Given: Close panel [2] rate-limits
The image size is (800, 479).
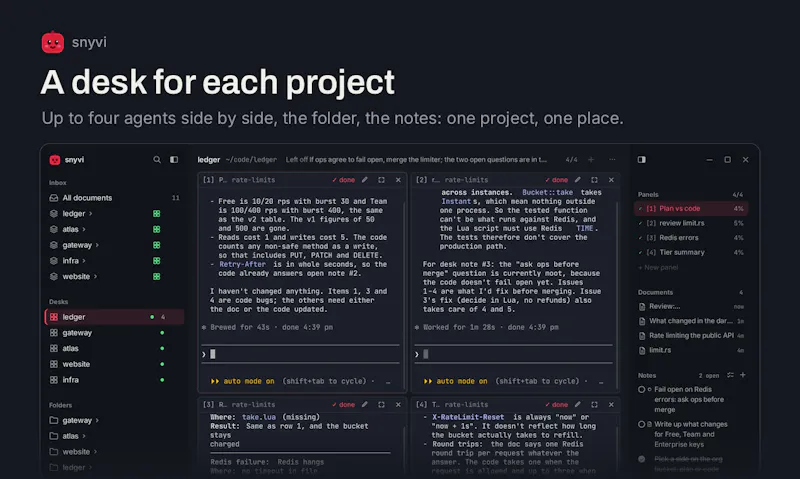Looking at the screenshot, I should (x=611, y=180).
